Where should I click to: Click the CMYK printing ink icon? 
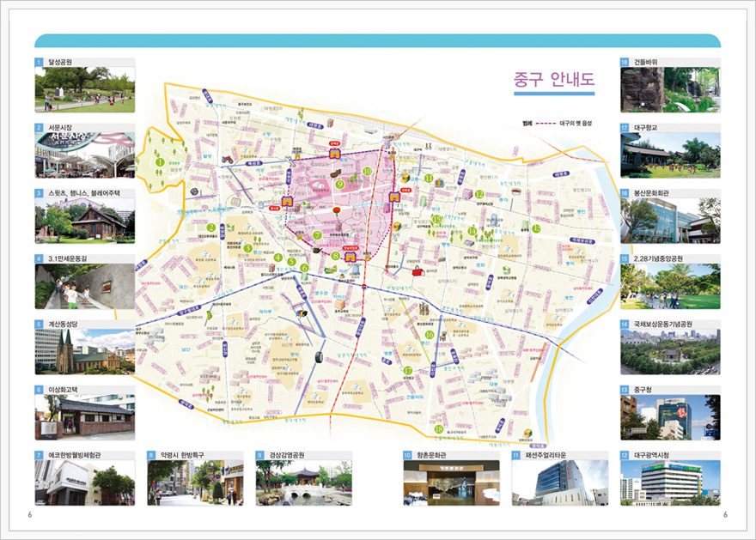(x=302, y=313)
